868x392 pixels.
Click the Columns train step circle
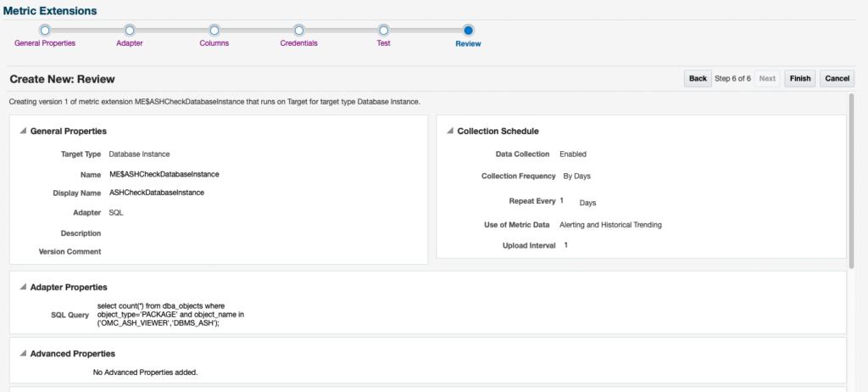click(214, 31)
